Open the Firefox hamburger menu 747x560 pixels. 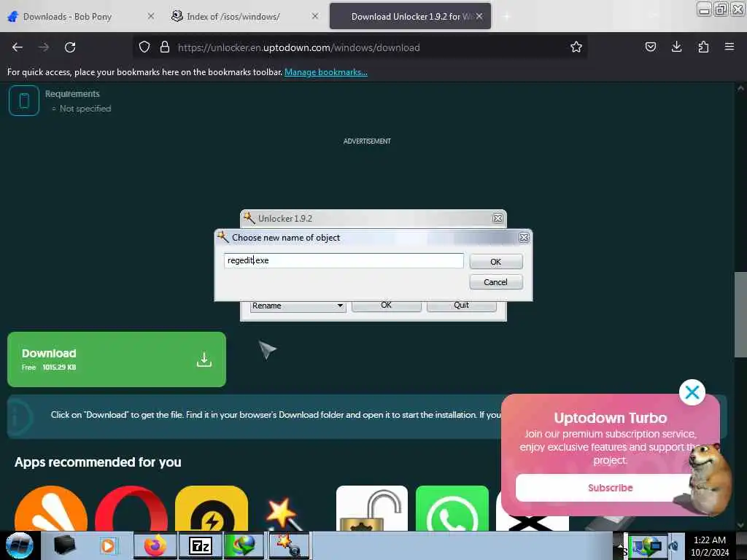(x=729, y=47)
